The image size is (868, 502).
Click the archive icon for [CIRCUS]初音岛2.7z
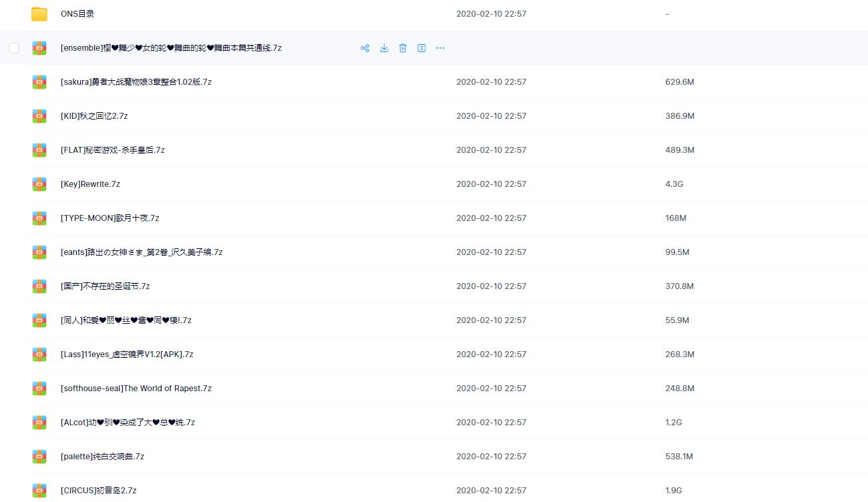tap(39, 491)
